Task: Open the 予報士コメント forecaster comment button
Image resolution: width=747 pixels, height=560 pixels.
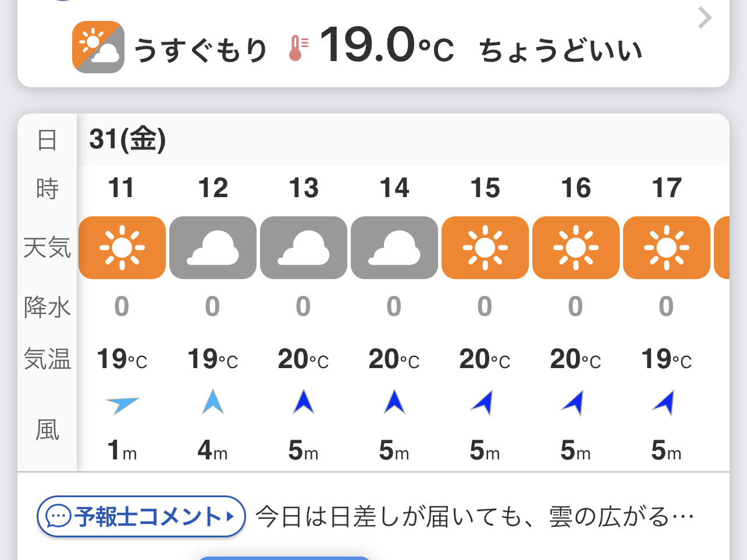Action: click(x=141, y=516)
